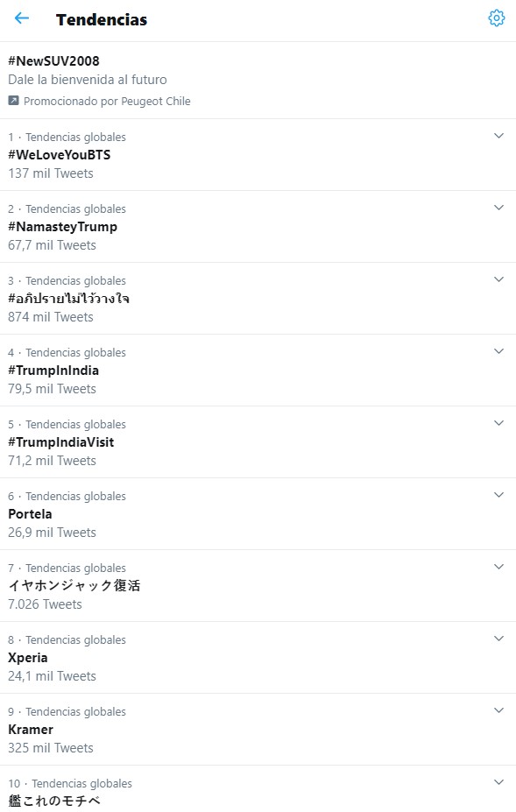Open the Kramer trending topic
The image size is (516, 812).
tap(31, 730)
